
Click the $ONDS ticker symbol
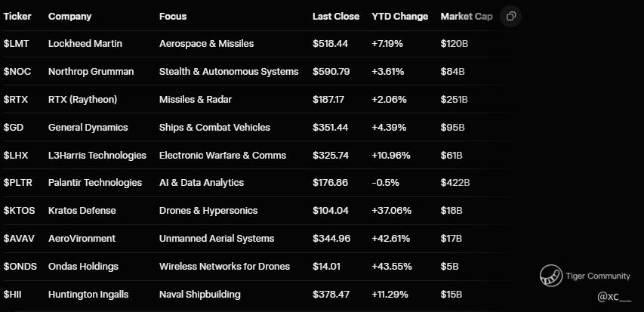20,267
